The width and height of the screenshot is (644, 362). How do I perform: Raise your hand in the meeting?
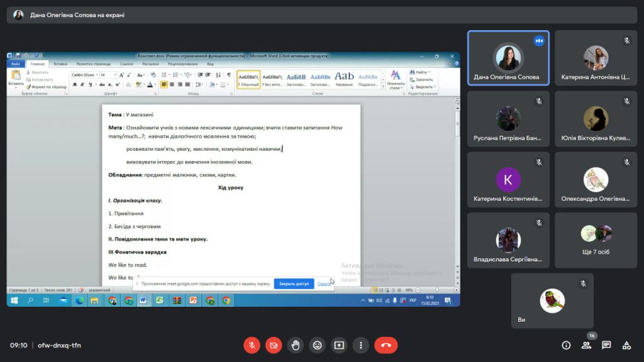296,345
